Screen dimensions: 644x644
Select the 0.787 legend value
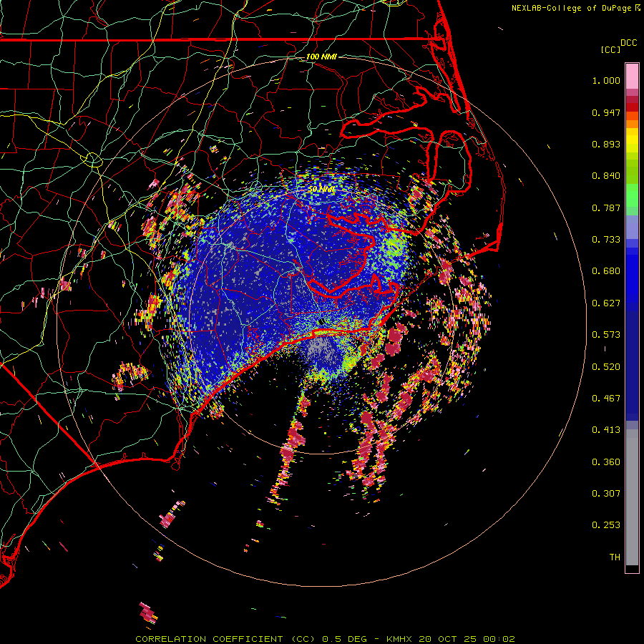[606, 208]
